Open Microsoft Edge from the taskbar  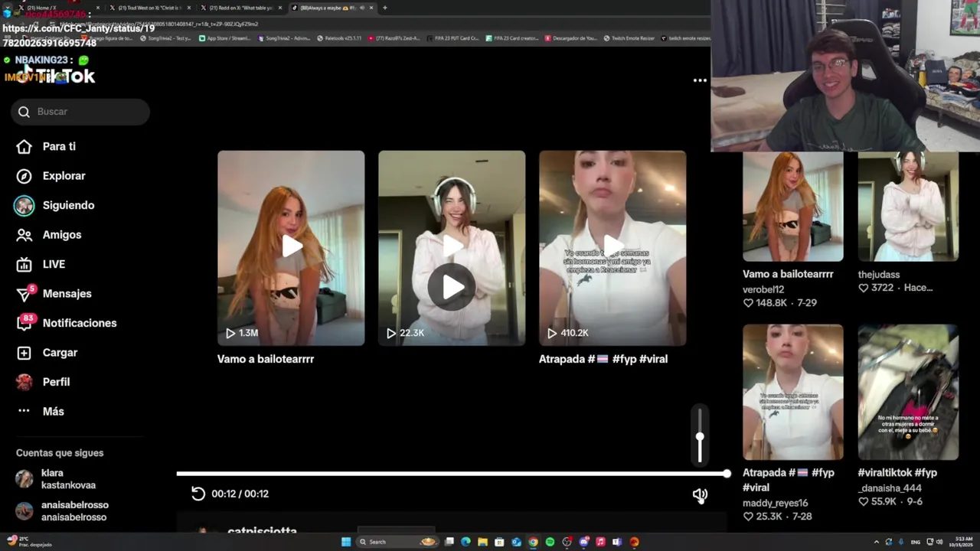coord(465,542)
